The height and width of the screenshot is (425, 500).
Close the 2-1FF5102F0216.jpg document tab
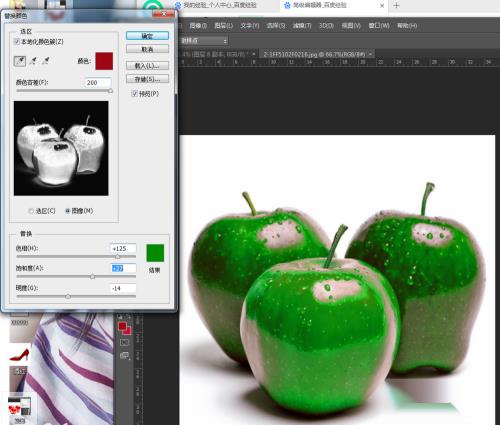[x=371, y=54]
